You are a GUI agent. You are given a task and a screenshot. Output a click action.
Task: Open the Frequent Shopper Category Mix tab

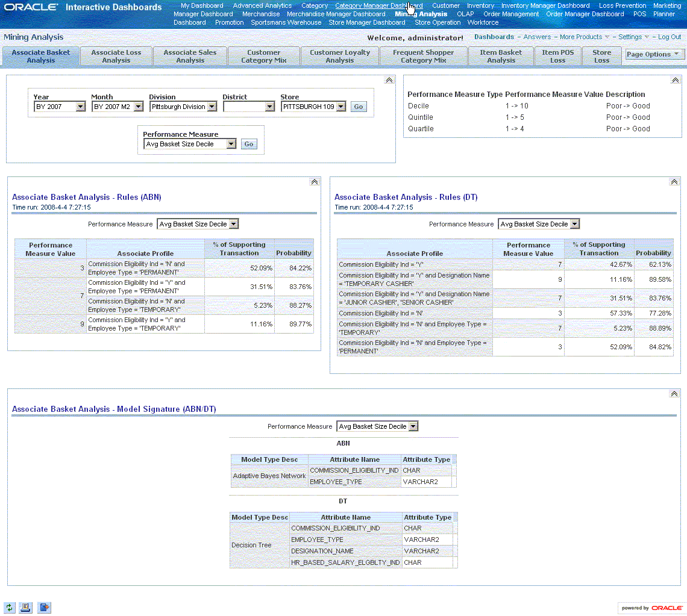click(423, 56)
